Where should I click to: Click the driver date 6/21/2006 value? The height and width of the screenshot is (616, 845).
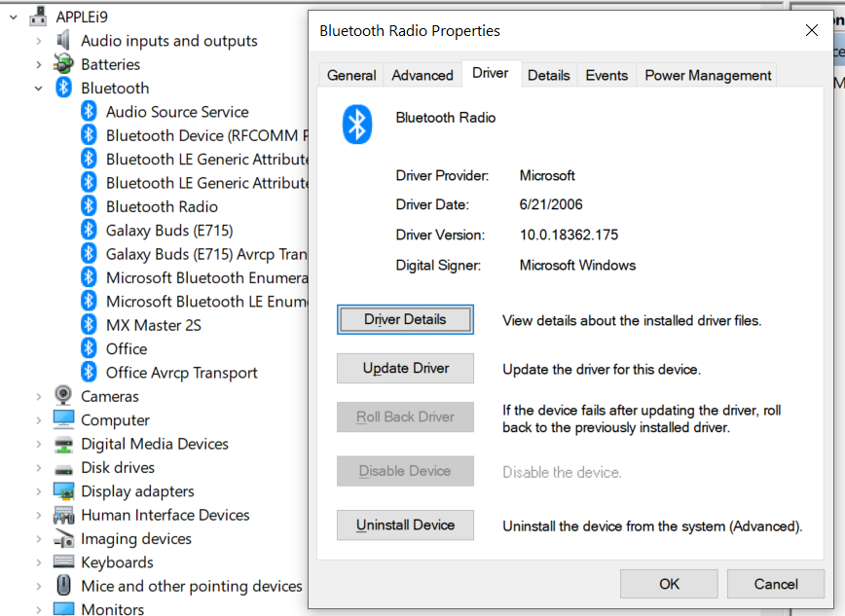pyautogui.click(x=551, y=204)
